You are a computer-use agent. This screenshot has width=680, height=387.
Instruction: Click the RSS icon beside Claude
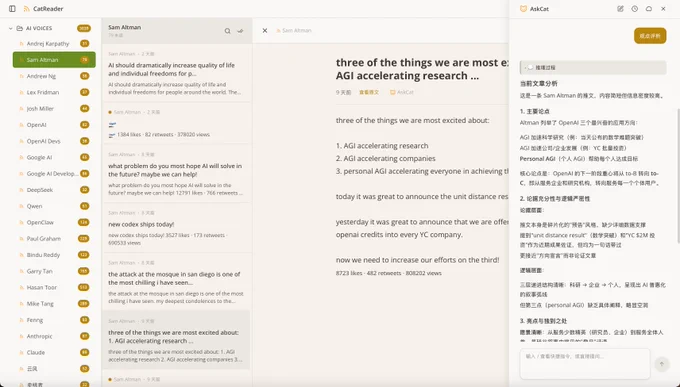click(21, 353)
